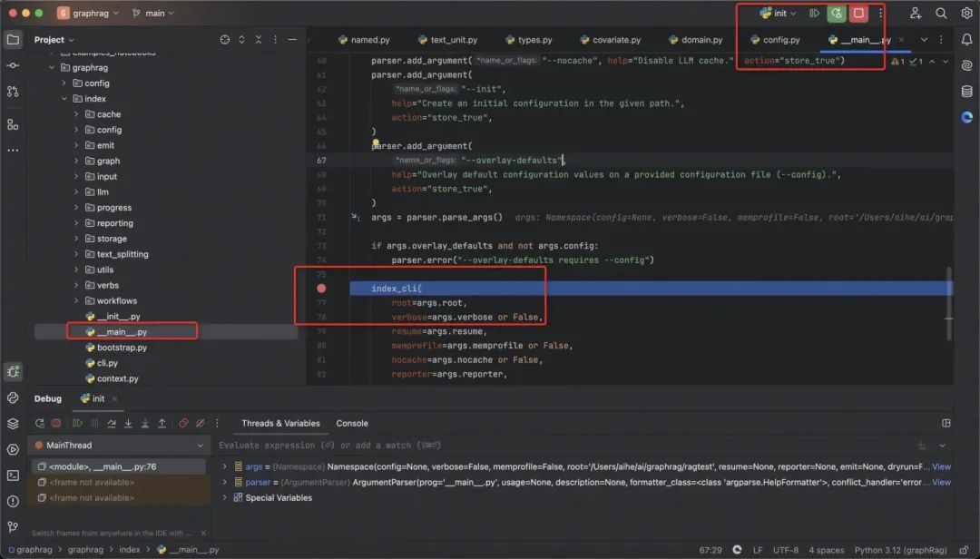Expand the args variable in debugger

[x=225, y=466]
